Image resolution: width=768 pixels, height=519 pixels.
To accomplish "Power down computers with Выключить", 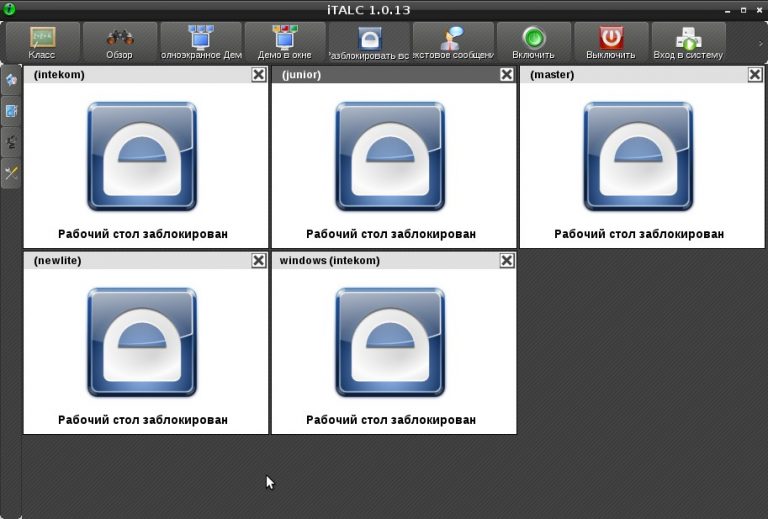I will pyautogui.click(x=611, y=43).
